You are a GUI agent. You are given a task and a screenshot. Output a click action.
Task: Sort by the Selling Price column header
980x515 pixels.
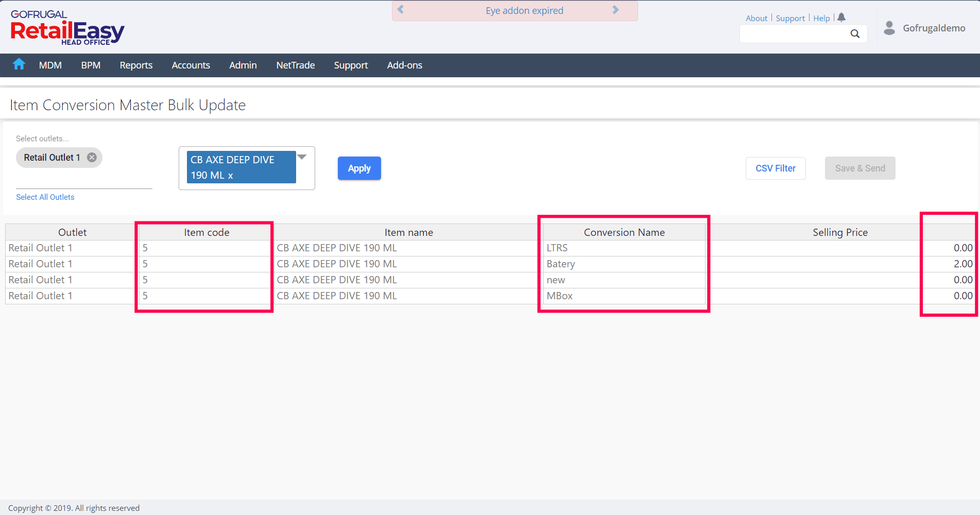[840, 232]
